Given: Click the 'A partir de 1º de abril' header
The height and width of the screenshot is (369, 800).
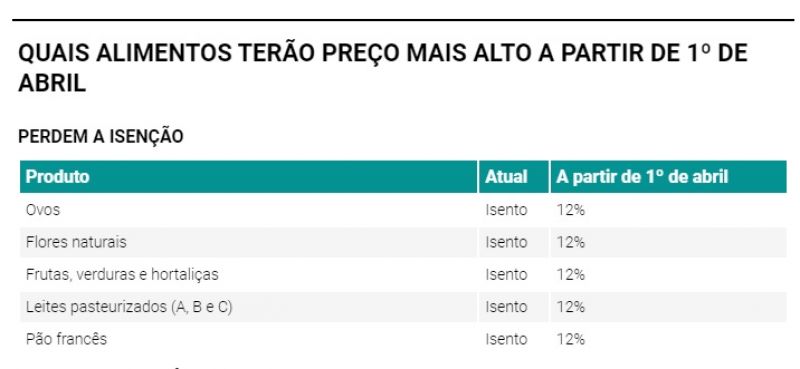Looking at the screenshot, I should point(642,177).
